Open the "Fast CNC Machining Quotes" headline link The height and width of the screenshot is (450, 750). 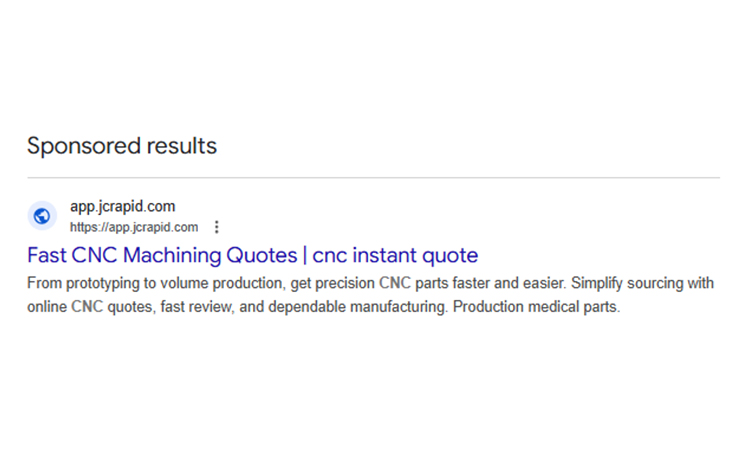(x=162, y=254)
